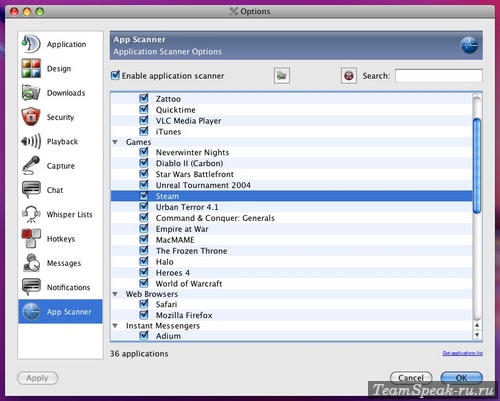Open the Whisper Lists headset icon
The height and width of the screenshot is (401, 500).
pos(31,214)
